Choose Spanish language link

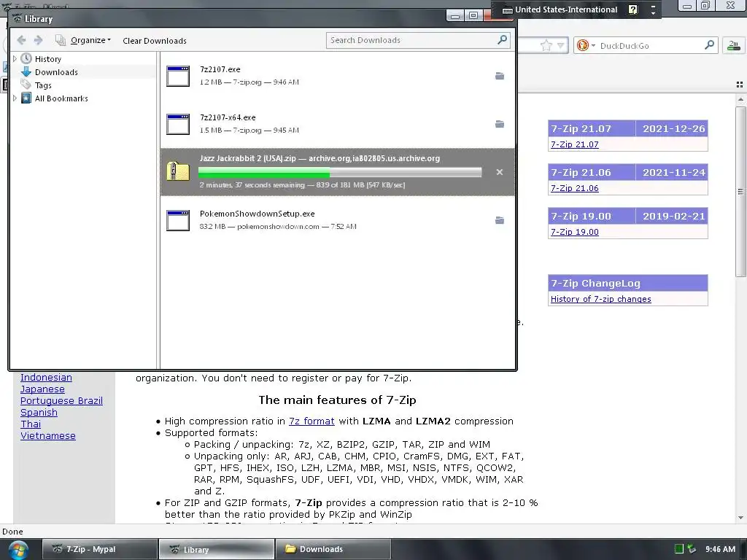(39, 413)
